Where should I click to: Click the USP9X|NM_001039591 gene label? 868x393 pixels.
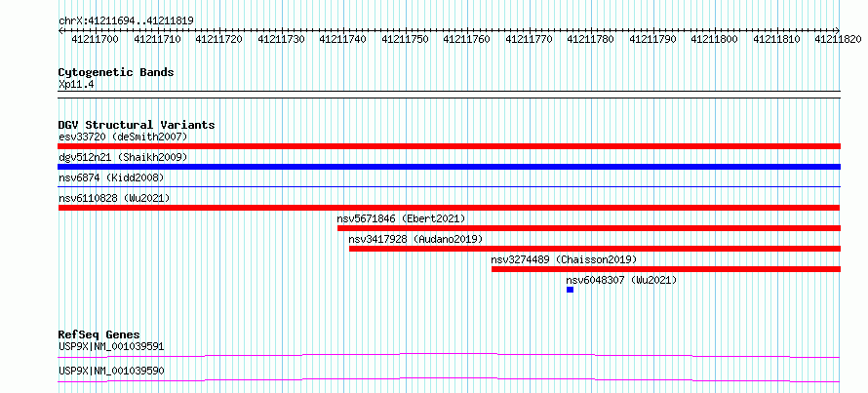(111, 347)
